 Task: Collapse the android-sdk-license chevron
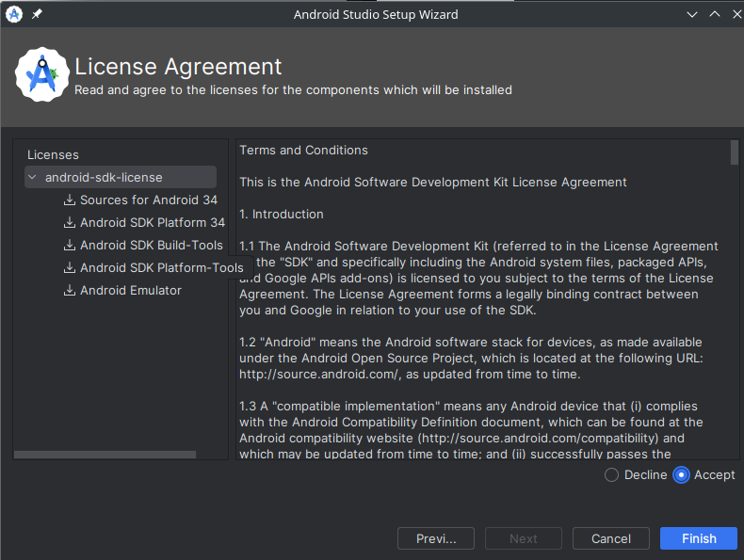click(x=33, y=178)
